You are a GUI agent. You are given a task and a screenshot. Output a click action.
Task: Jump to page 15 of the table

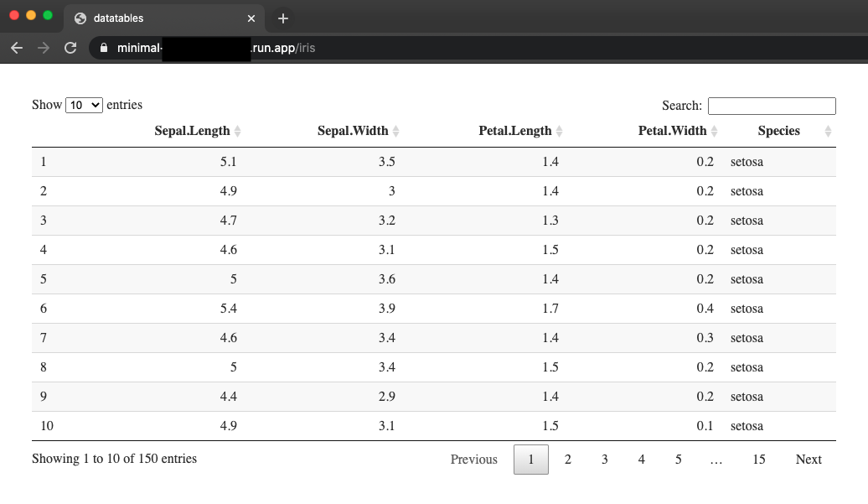pyautogui.click(x=758, y=460)
